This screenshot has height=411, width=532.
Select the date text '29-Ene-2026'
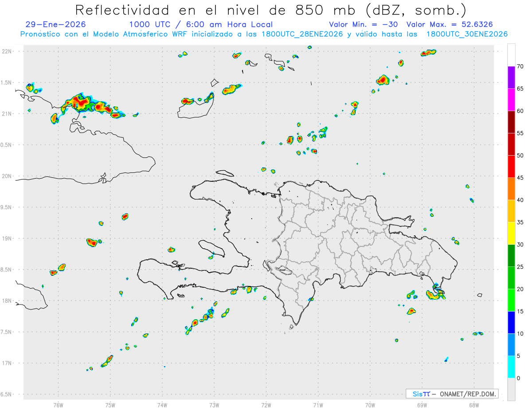[x=56, y=24]
